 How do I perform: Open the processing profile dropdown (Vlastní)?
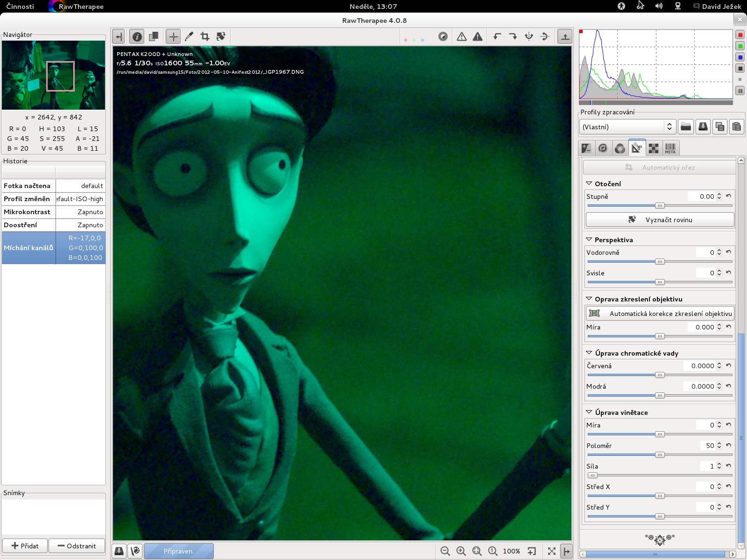coord(628,127)
